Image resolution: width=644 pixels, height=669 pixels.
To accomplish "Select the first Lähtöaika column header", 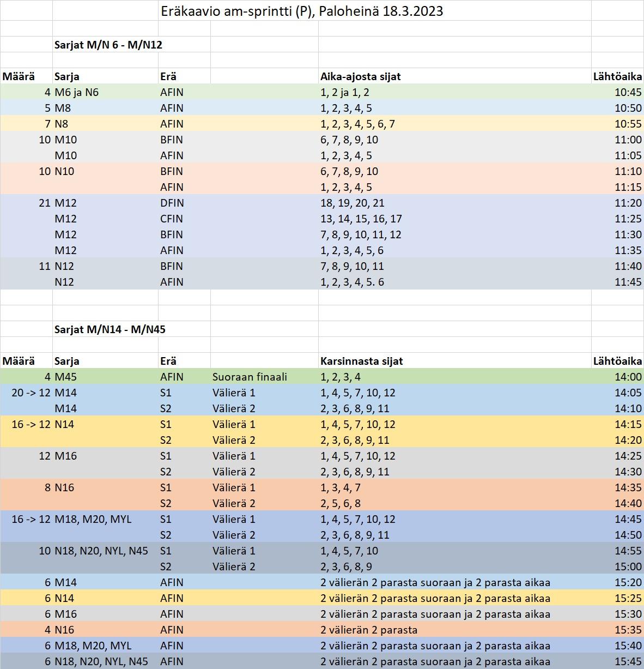I will tap(617, 76).
